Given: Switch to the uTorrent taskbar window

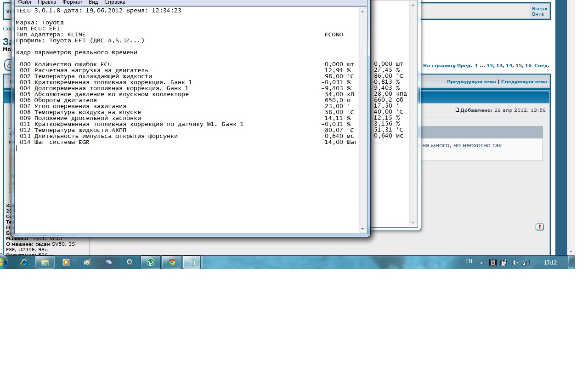Looking at the screenshot, I should click(x=150, y=262).
